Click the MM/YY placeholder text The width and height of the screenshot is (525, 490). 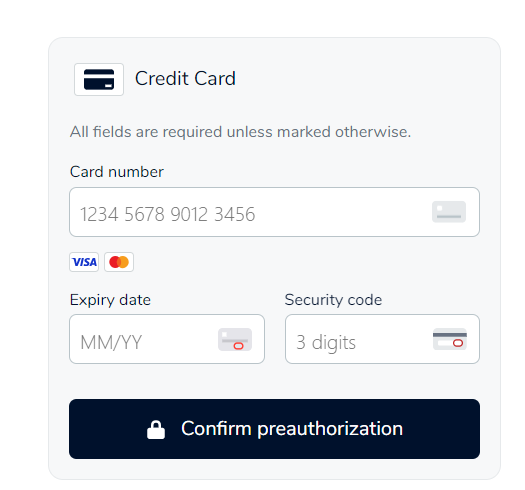(x=111, y=342)
